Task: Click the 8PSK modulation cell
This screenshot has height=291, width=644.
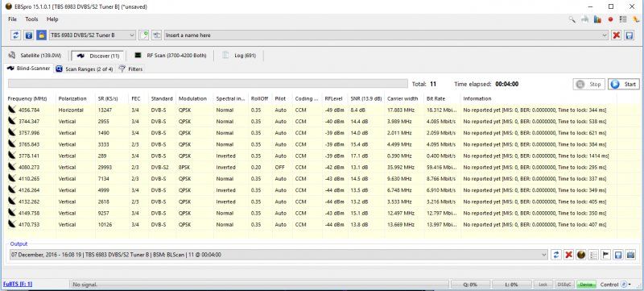Action: coord(185,168)
